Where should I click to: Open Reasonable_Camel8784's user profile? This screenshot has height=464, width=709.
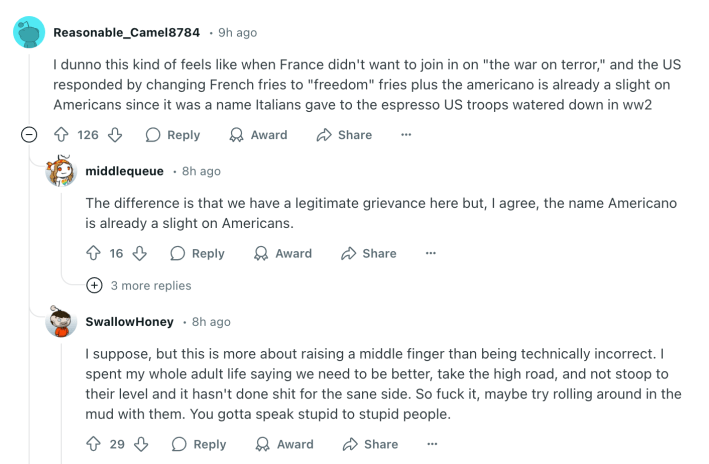(x=126, y=34)
